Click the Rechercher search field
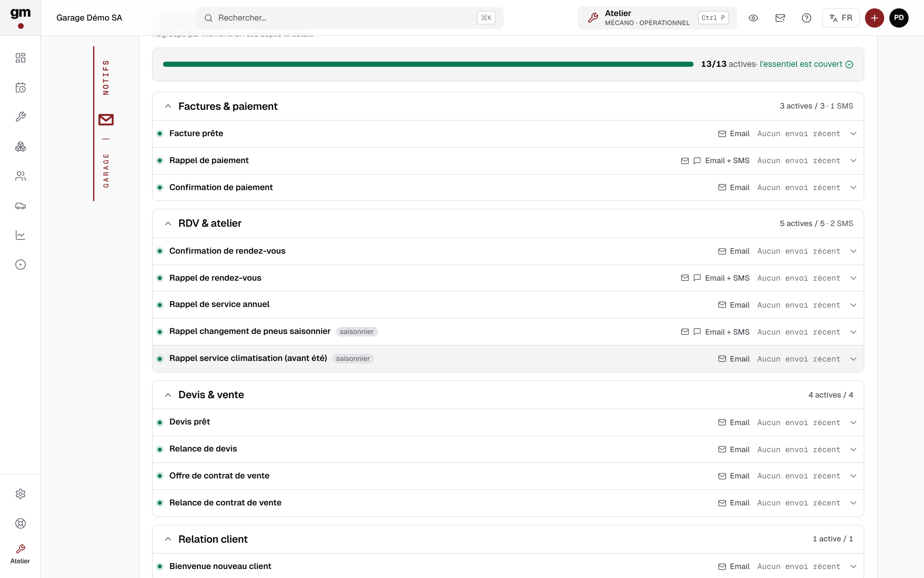The image size is (924, 578). (x=349, y=18)
